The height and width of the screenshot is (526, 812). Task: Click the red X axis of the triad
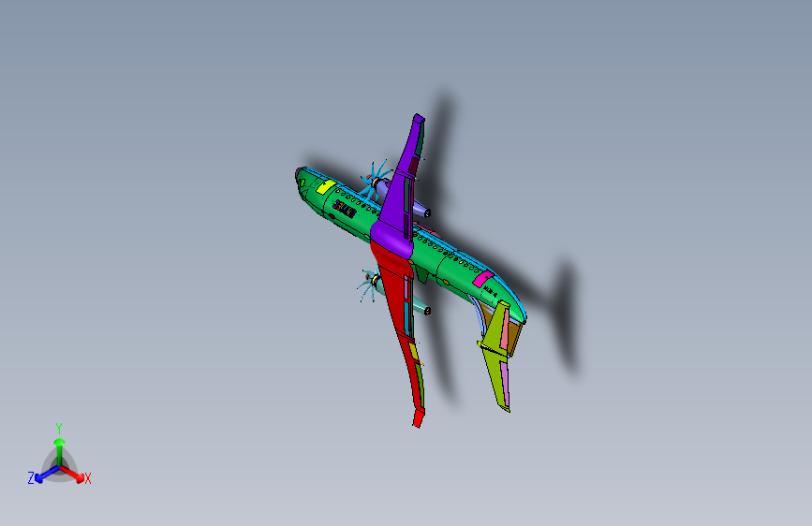click(74, 474)
